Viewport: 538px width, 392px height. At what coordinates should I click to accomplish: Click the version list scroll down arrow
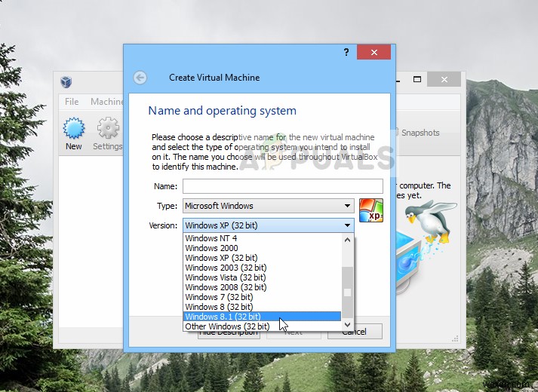347,324
